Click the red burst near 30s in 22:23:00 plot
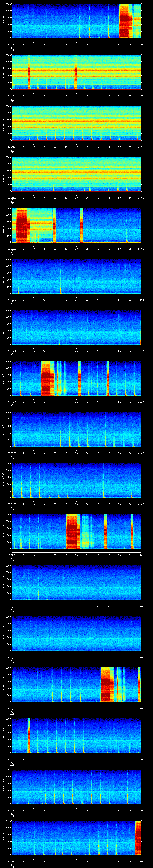This screenshot has height=868, width=153. pos(76,72)
